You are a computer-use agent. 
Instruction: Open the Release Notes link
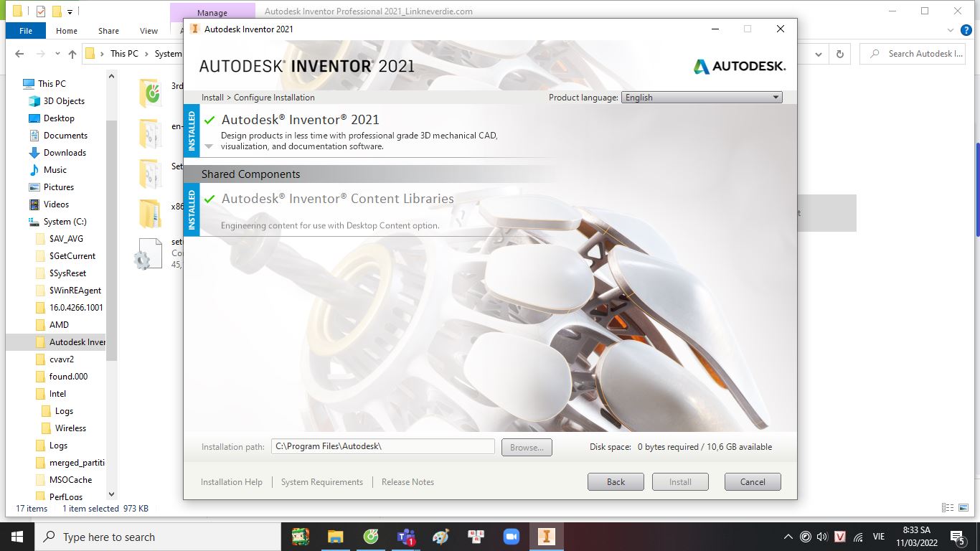click(x=407, y=482)
